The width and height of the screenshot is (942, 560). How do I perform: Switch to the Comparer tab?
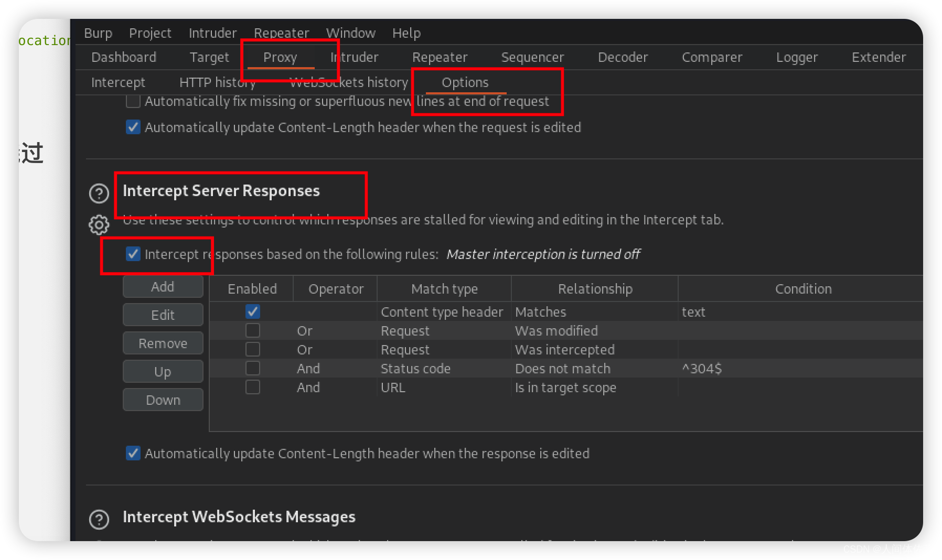click(712, 57)
